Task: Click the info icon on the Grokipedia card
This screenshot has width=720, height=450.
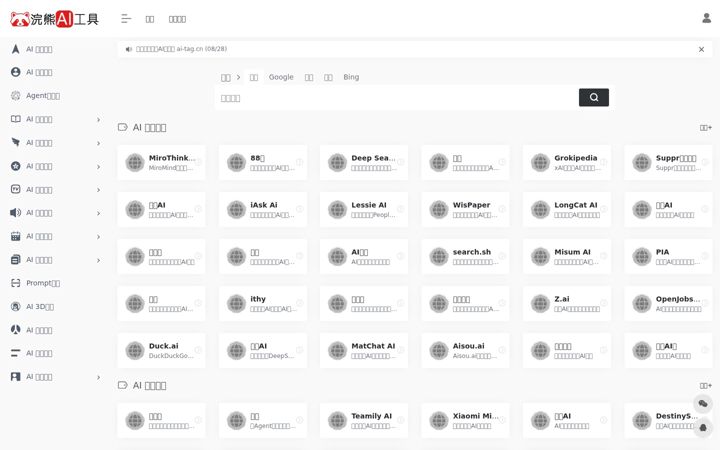Action: (x=603, y=162)
